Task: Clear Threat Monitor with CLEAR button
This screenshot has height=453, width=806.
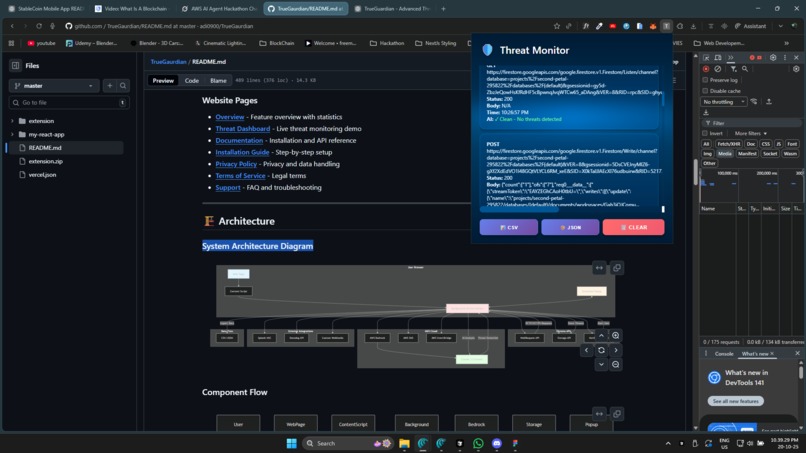Action: click(x=633, y=227)
